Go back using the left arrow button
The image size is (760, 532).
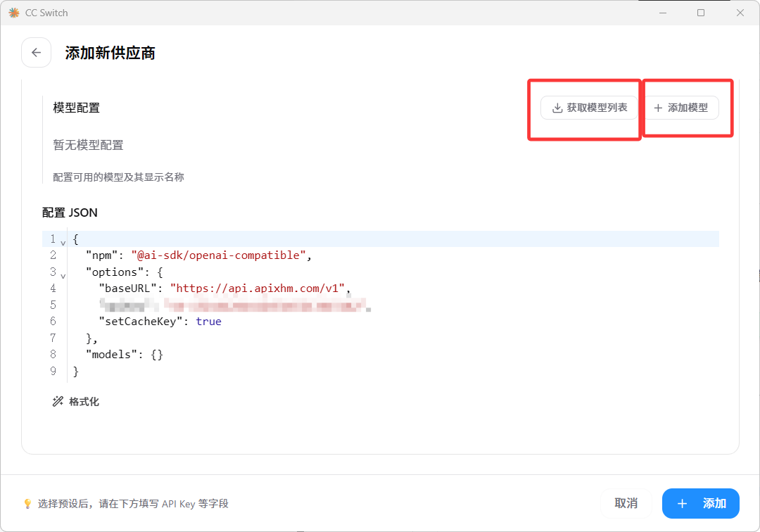[37, 52]
